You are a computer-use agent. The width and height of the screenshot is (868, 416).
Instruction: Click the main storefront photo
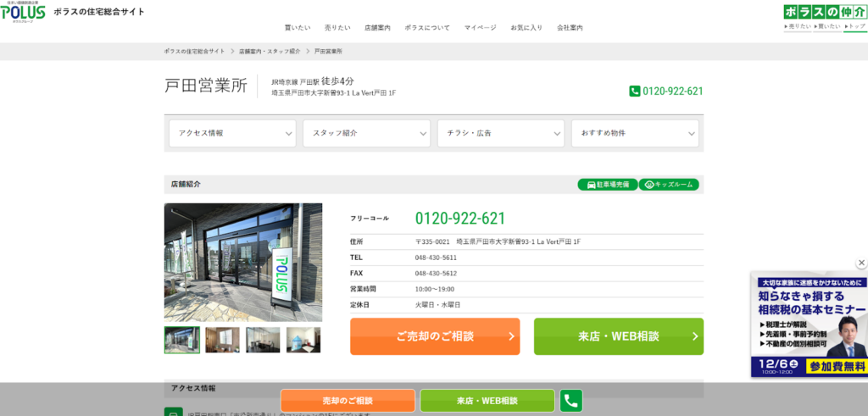click(243, 262)
